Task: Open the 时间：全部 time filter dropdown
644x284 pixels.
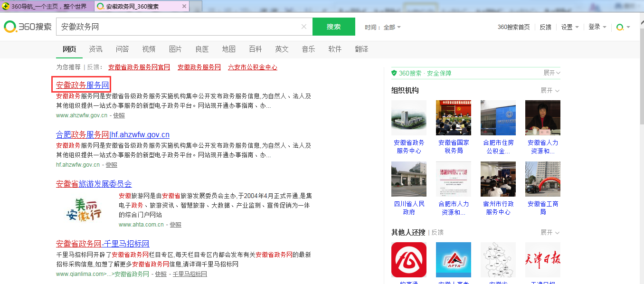Action: click(x=383, y=27)
